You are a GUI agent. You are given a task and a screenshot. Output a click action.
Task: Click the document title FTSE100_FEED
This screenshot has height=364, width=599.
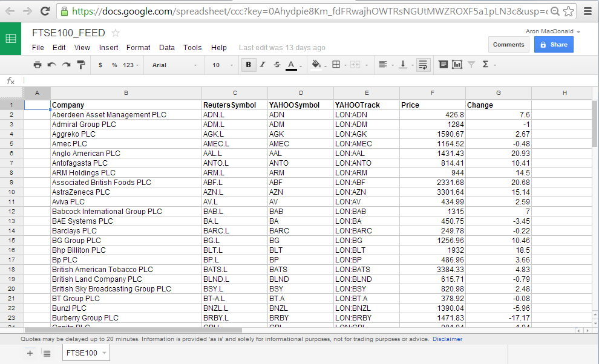[x=68, y=33]
